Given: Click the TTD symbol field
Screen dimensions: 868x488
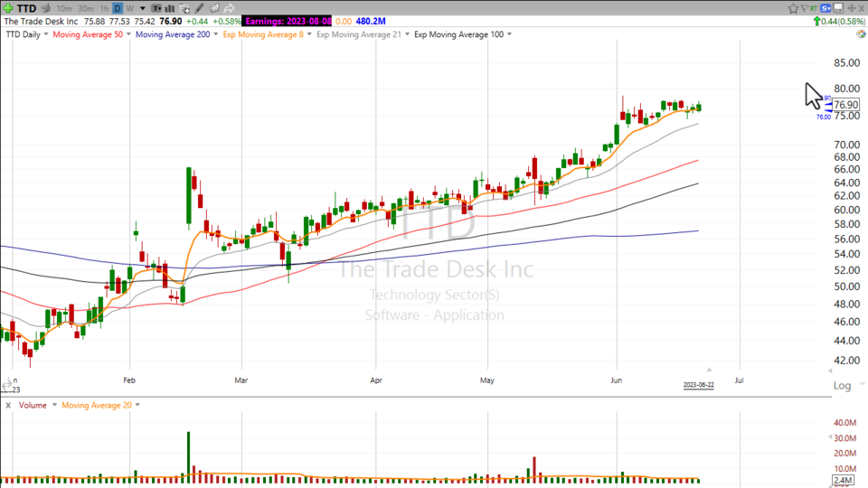Looking at the screenshot, I should pyautogui.click(x=26, y=8).
